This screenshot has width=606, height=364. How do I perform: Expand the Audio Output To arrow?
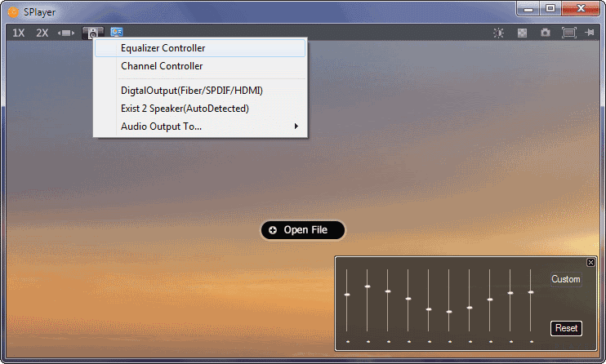point(296,126)
